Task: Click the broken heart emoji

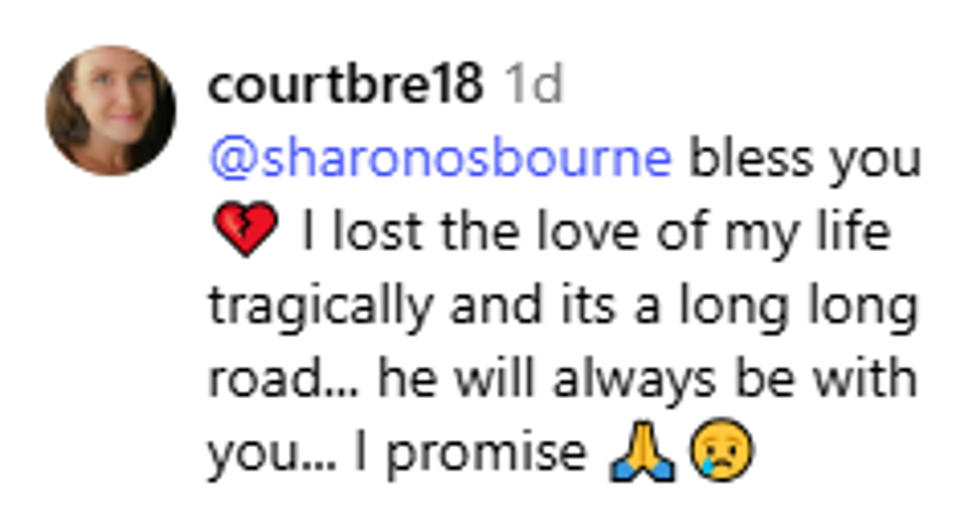Action: click(245, 230)
